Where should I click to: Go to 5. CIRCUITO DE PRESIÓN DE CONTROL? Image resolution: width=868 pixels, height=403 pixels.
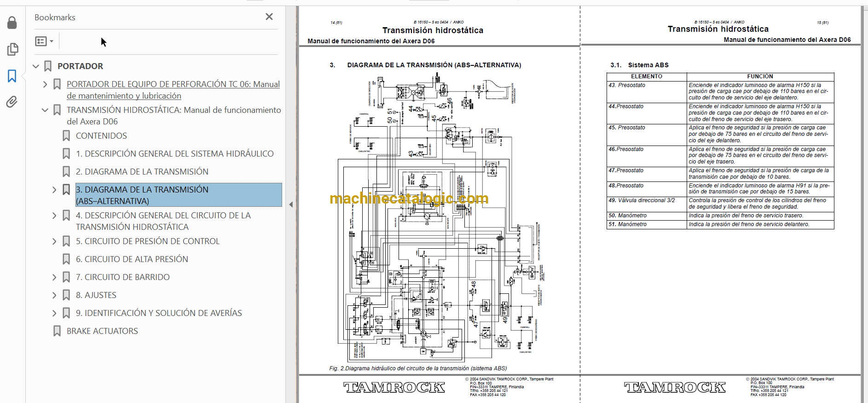point(148,241)
